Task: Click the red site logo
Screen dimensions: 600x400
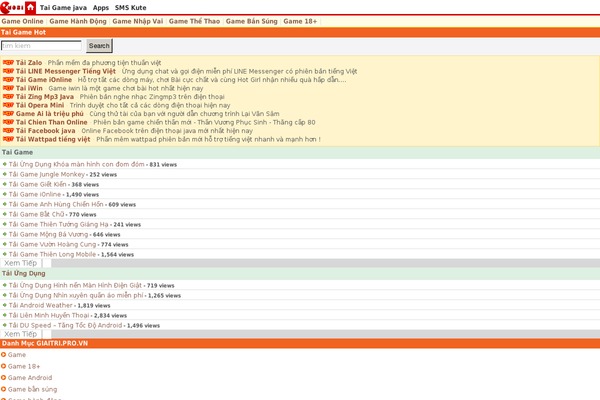Action: (x=12, y=7)
